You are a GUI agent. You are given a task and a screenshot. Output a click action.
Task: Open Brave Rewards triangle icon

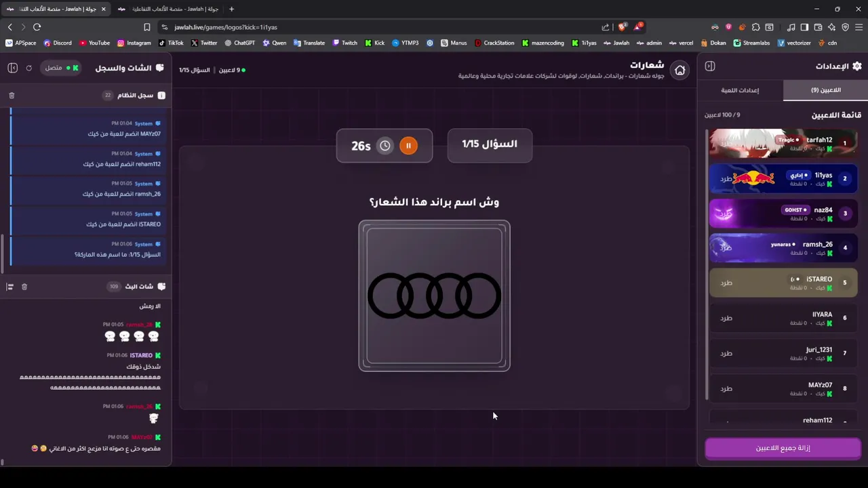coord(638,27)
